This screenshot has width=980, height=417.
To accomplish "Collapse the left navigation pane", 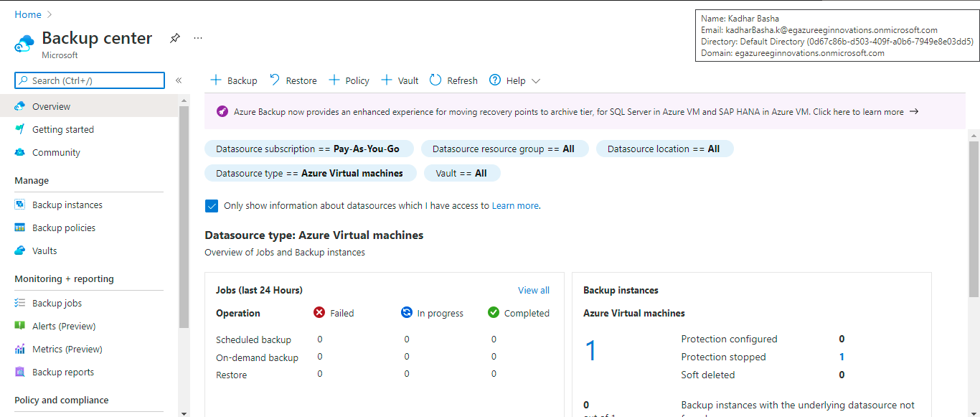I will point(179,80).
